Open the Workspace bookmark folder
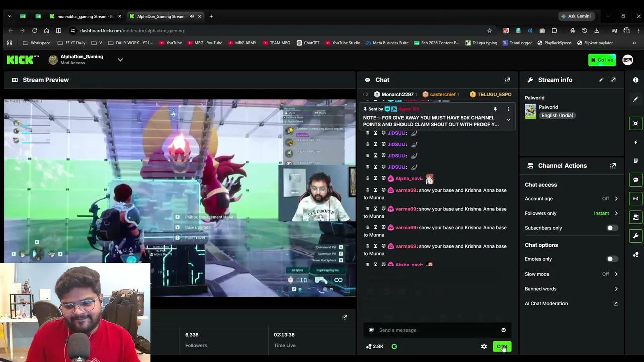 (37, 43)
